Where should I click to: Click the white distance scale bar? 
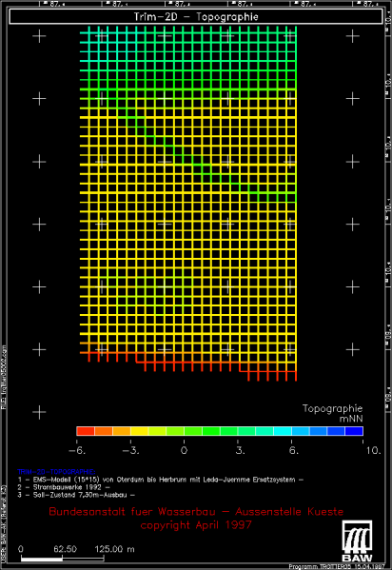click(62, 559)
